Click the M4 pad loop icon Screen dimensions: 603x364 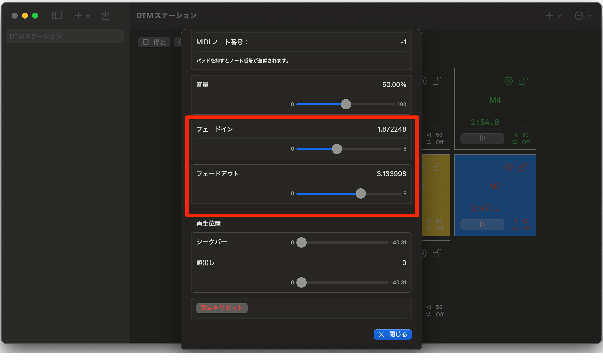pos(515,142)
